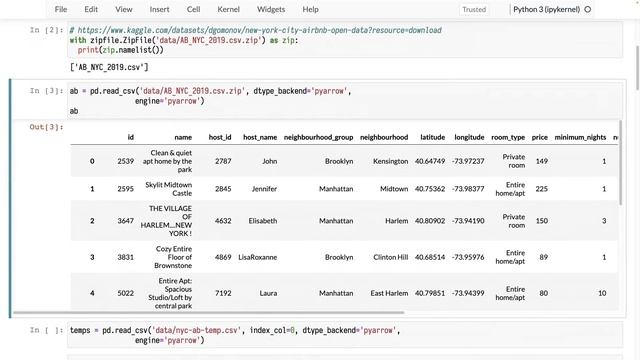Click longitude cell -73.94399

pyautogui.click(x=468, y=293)
